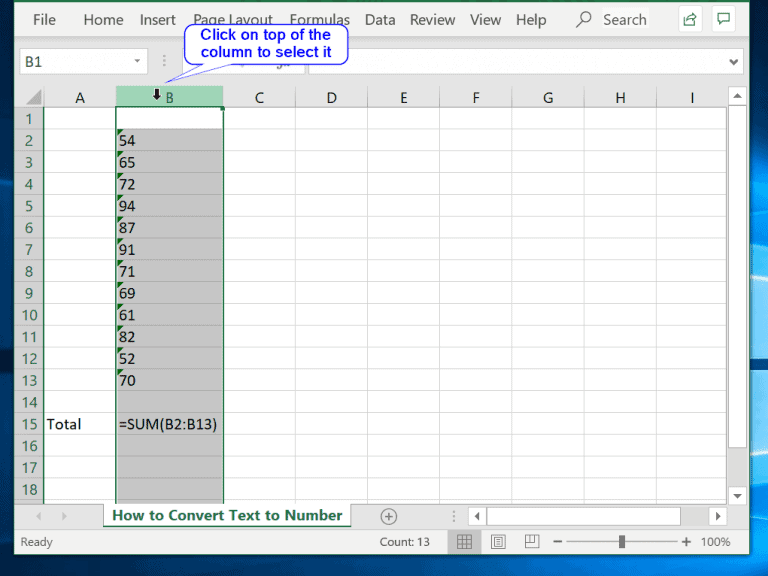Click zoom in plus button
This screenshot has height=576, width=768.
pyautogui.click(x=686, y=542)
